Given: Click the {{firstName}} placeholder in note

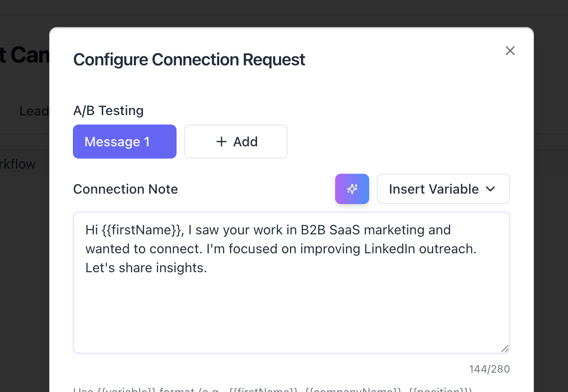Looking at the screenshot, I should 142,230.
